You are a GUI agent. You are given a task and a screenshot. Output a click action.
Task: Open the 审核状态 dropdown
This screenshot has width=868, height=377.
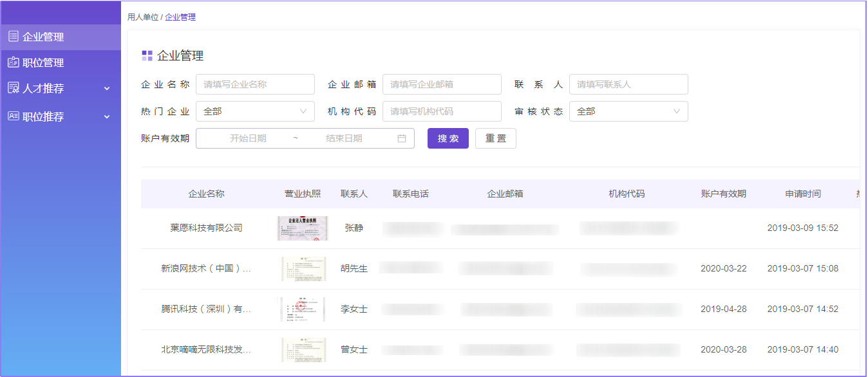[x=628, y=111]
